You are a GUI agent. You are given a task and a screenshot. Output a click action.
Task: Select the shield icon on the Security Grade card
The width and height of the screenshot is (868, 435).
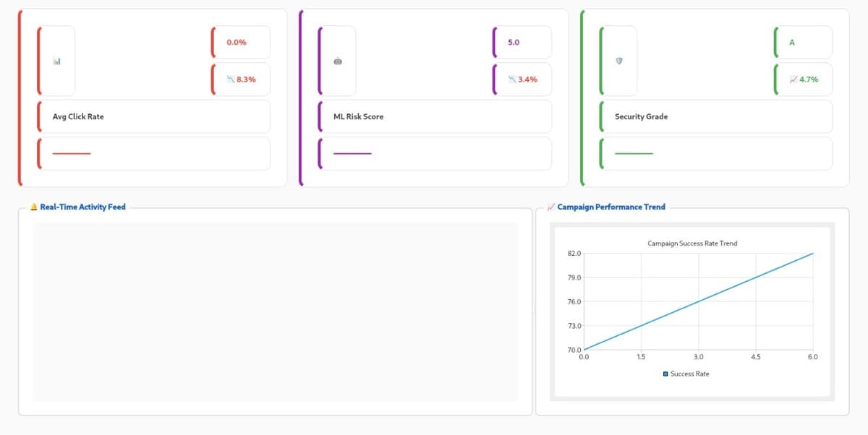click(619, 61)
